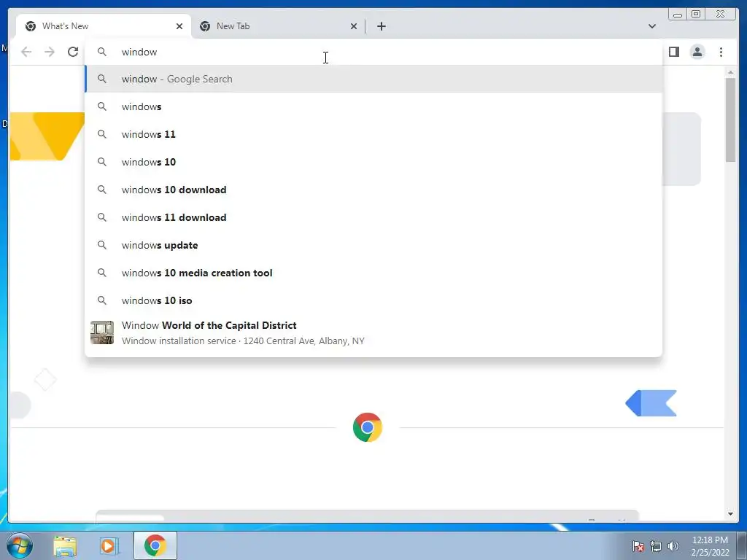Choose 'windows 10 download' suggestion
This screenshot has width=747, height=560.
pyautogui.click(x=373, y=190)
